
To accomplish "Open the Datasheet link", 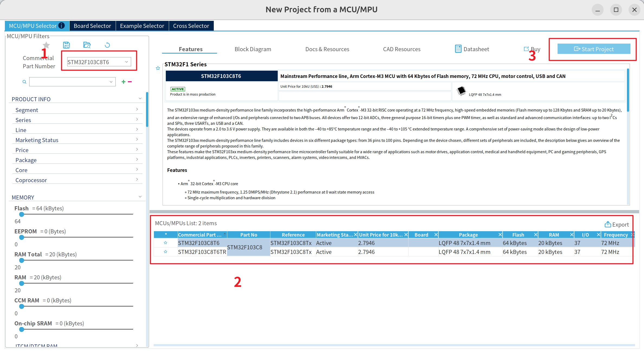I will 472,49.
